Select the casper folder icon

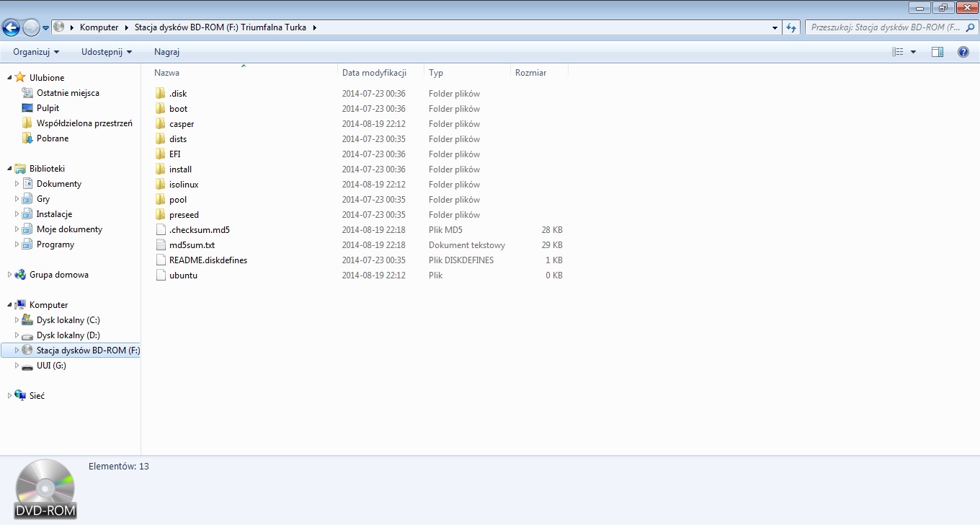161,124
